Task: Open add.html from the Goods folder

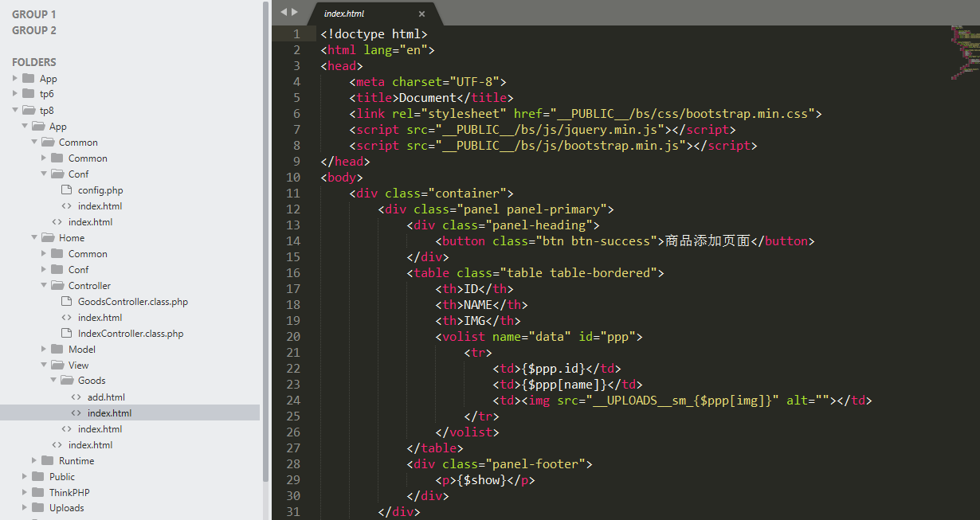Action: click(106, 397)
